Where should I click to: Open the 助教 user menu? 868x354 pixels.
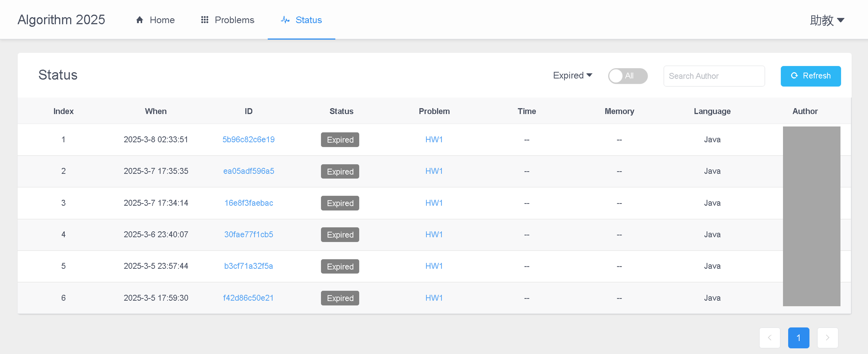[x=827, y=20]
